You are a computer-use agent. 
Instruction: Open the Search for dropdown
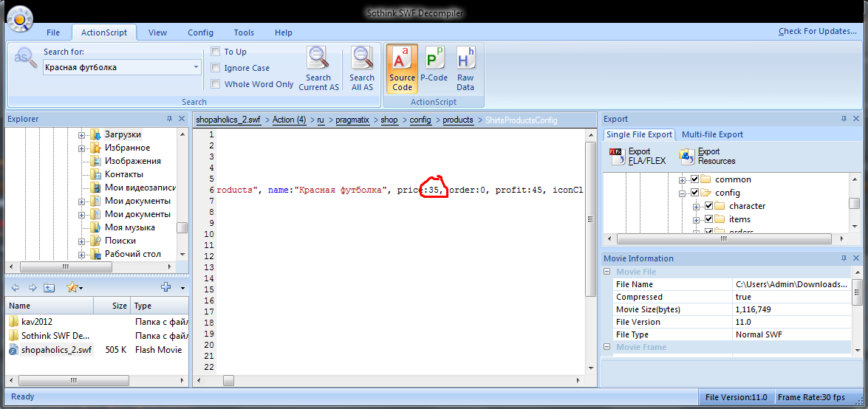[x=196, y=67]
